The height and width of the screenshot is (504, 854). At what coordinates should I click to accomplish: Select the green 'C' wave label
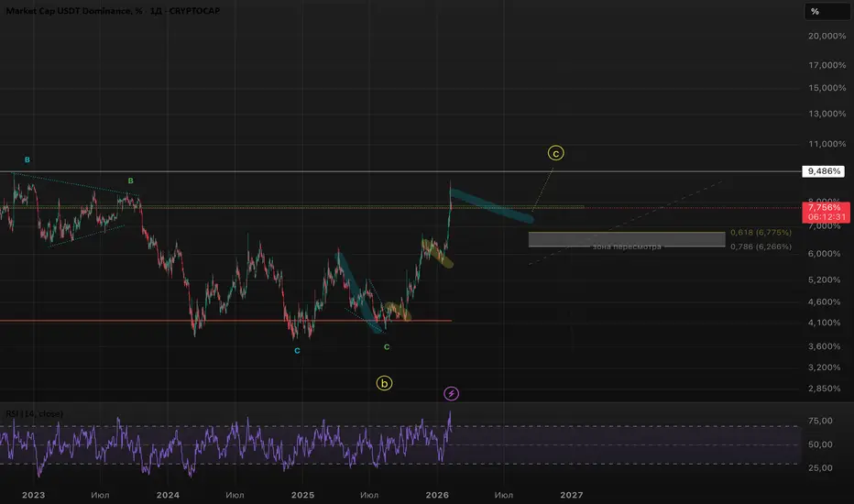click(x=387, y=346)
